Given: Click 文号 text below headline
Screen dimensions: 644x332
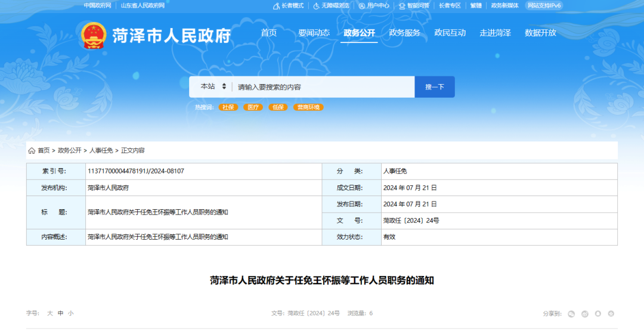Looking at the screenshot, I should pos(305,314).
